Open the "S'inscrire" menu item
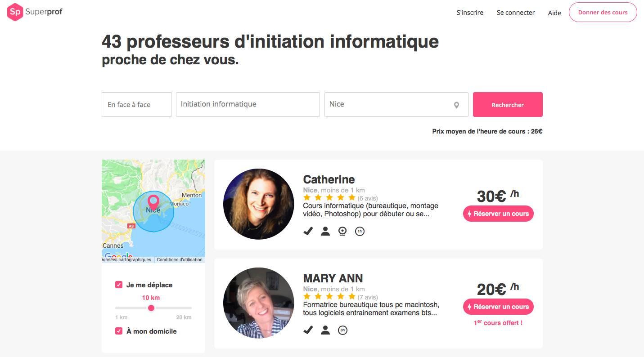The height and width of the screenshot is (357, 644). [470, 13]
